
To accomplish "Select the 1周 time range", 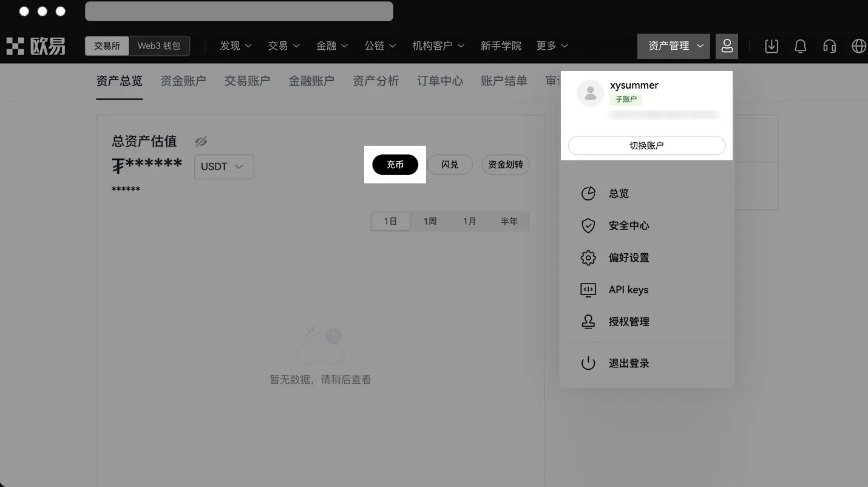I will click(430, 222).
